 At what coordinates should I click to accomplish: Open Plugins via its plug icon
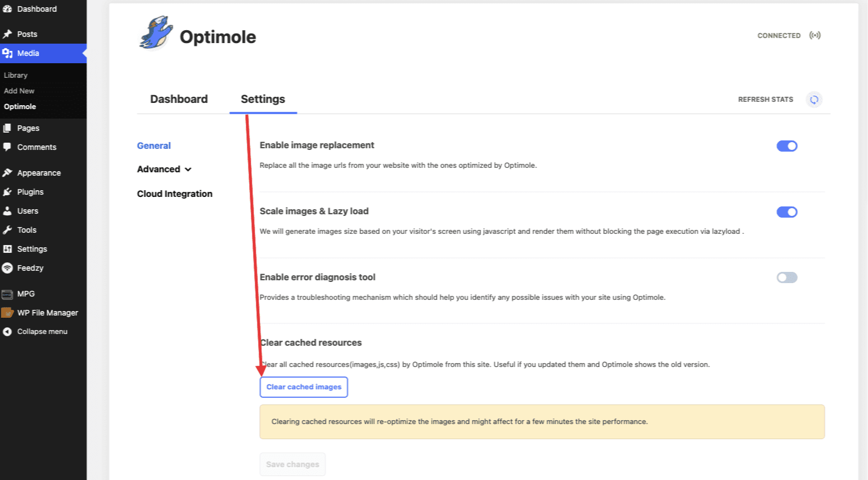point(7,192)
